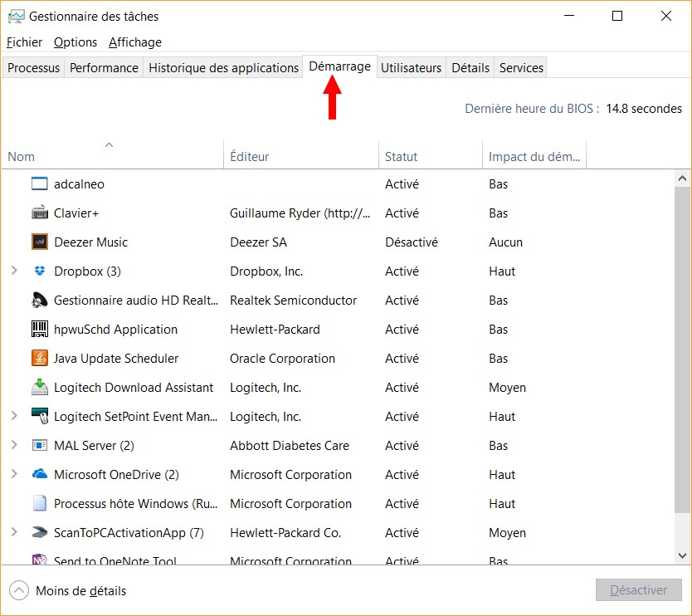
Task: Click the Dropbox logo icon
Action: coord(39,271)
